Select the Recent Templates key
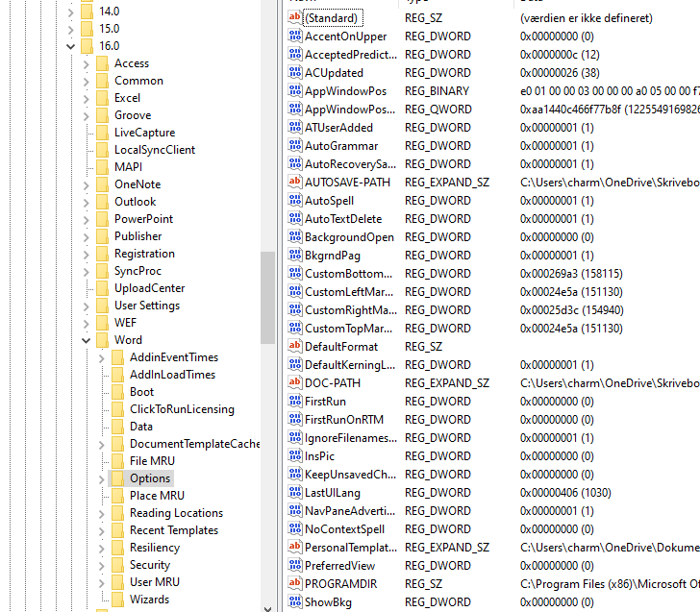Screen dimensions: 700x612 coord(174,530)
